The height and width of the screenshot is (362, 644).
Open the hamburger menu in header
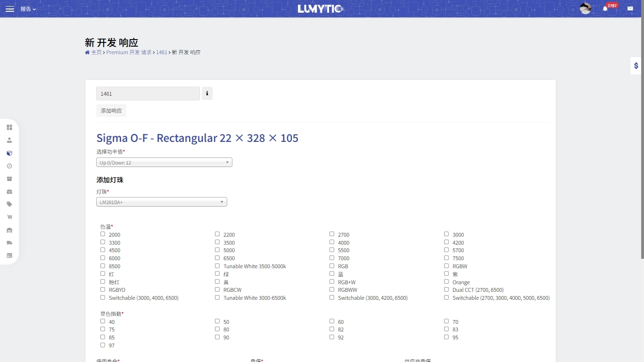10,9
